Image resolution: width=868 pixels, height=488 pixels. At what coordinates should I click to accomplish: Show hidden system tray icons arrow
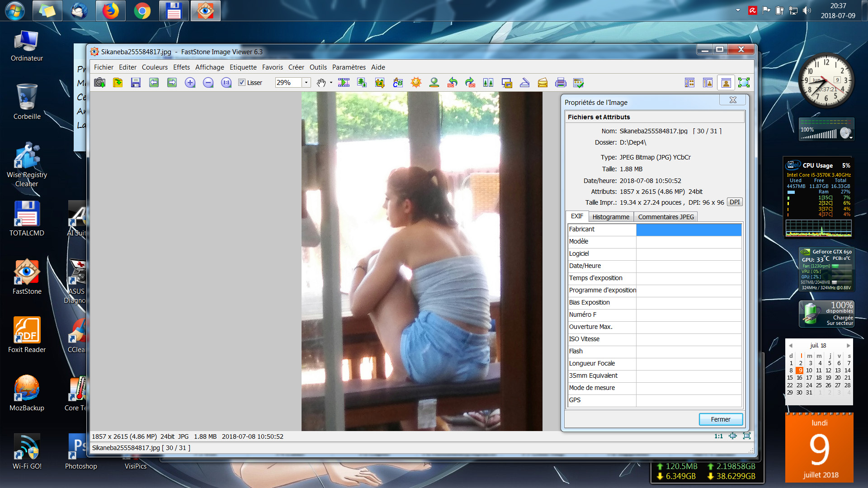[x=738, y=10]
